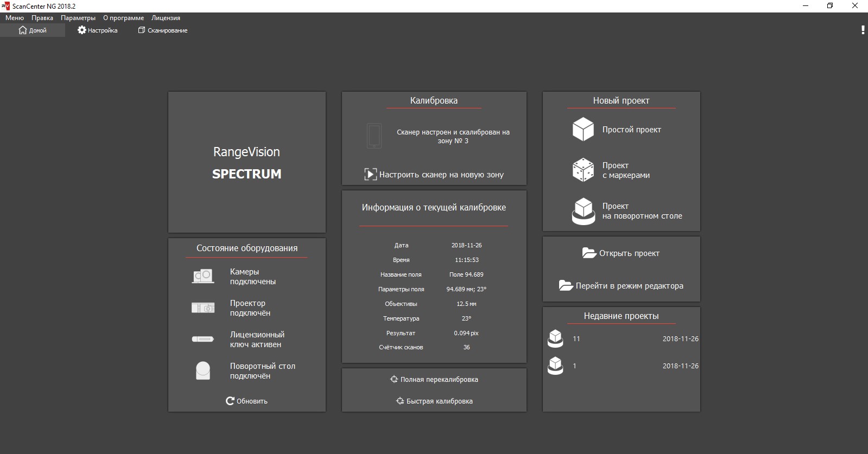Create a Проект на поворотном столе
Viewport: 868px width, 454px height.
click(642, 211)
